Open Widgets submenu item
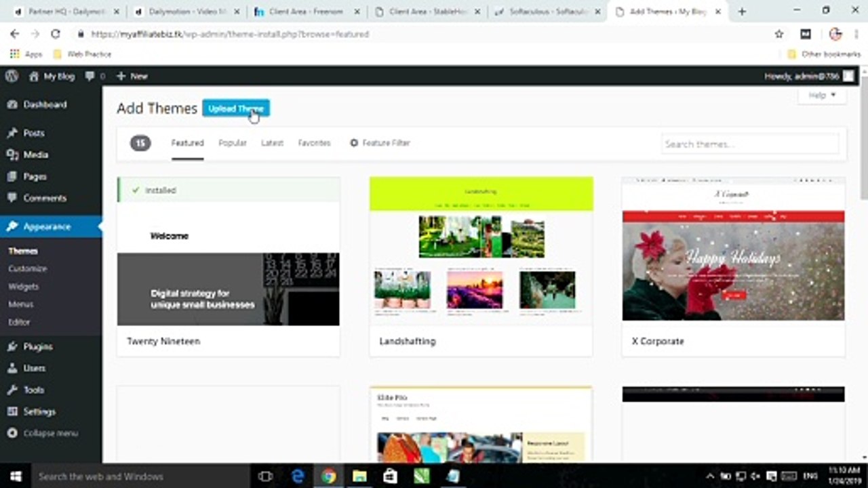This screenshot has width=868, height=488. pos(23,286)
